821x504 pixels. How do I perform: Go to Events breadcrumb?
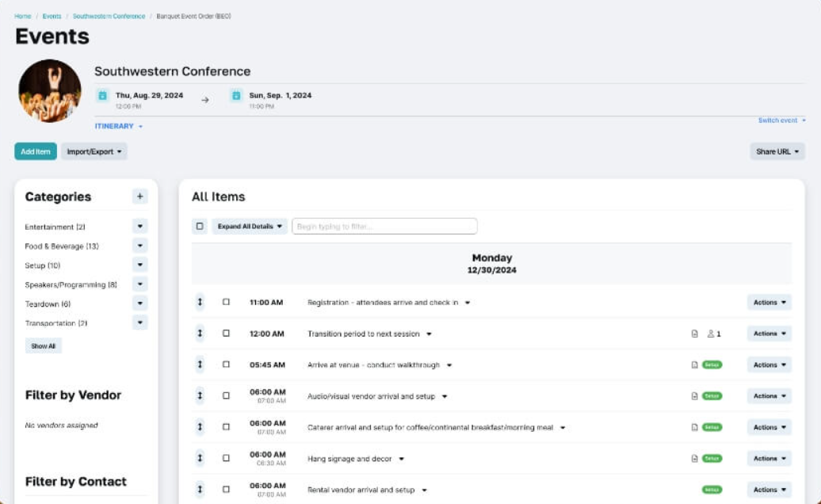(x=52, y=16)
